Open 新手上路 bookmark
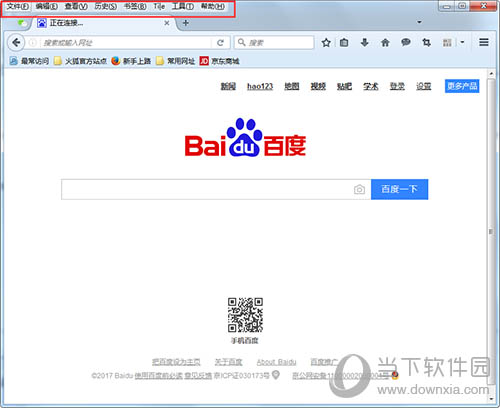This screenshot has width=500, height=408. coord(131,61)
